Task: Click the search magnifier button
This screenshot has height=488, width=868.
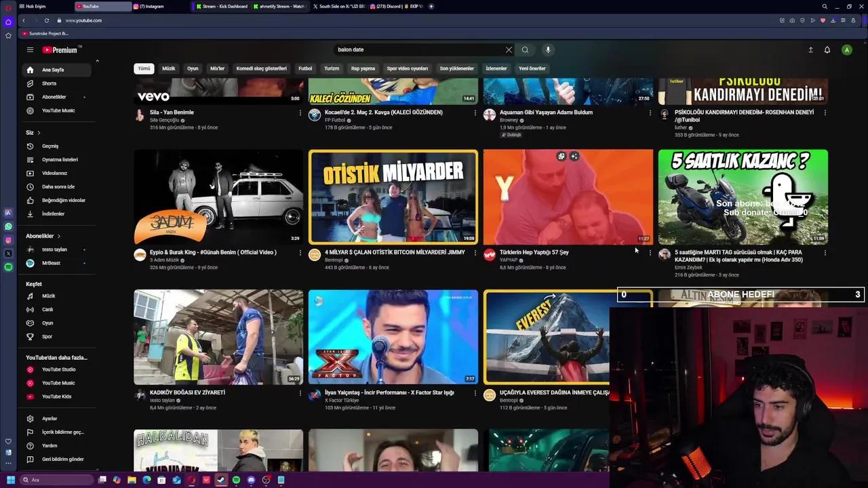Action: tap(525, 49)
